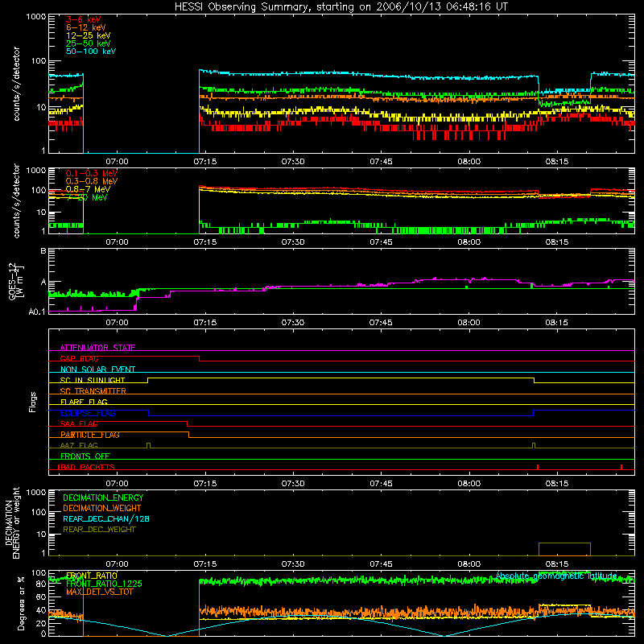
Task: Select the ECLIPSE_FLAG label
Action: [88, 413]
